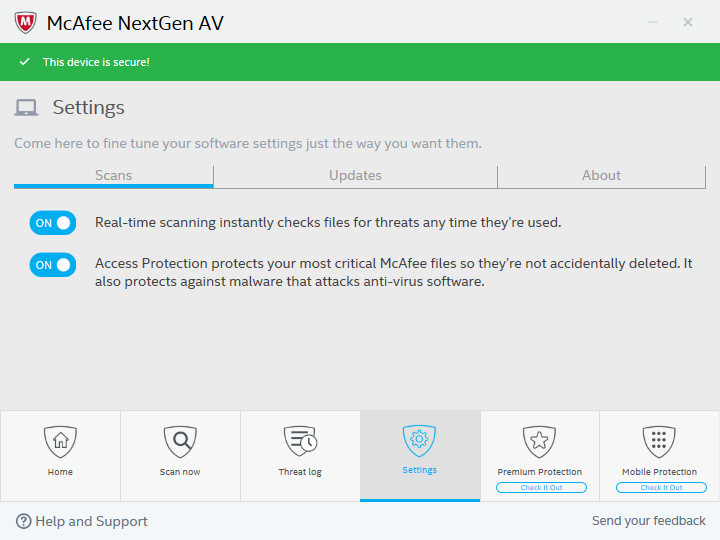The height and width of the screenshot is (540, 720).
Task: Switch to the Scans tab
Action: (x=113, y=176)
